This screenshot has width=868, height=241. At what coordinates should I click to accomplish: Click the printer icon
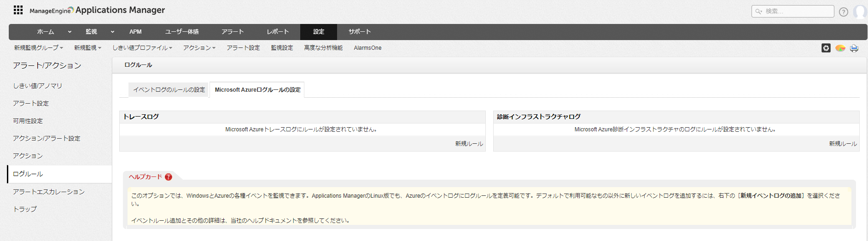[854, 48]
